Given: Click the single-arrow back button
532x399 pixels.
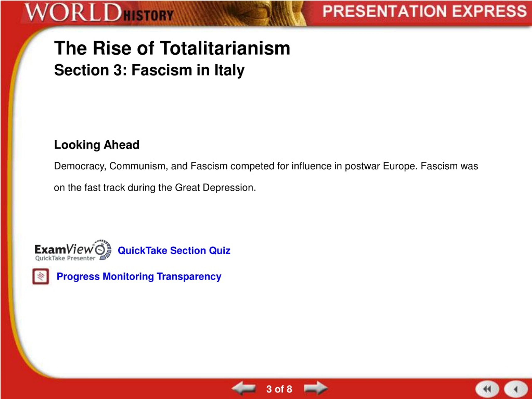Looking at the screenshot, I should (516, 389).
